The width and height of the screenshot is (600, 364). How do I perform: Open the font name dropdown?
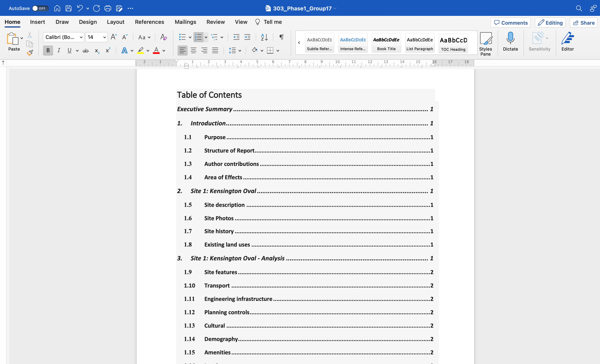(x=81, y=37)
